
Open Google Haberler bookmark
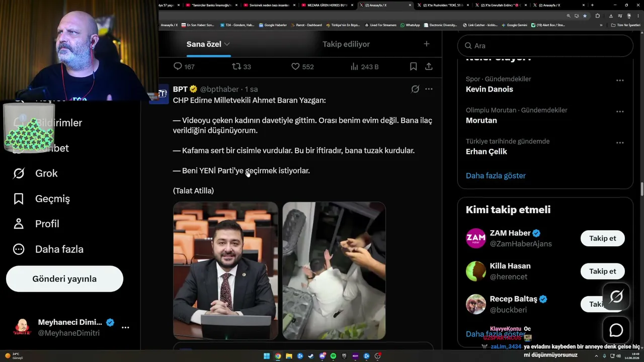coord(273,25)
